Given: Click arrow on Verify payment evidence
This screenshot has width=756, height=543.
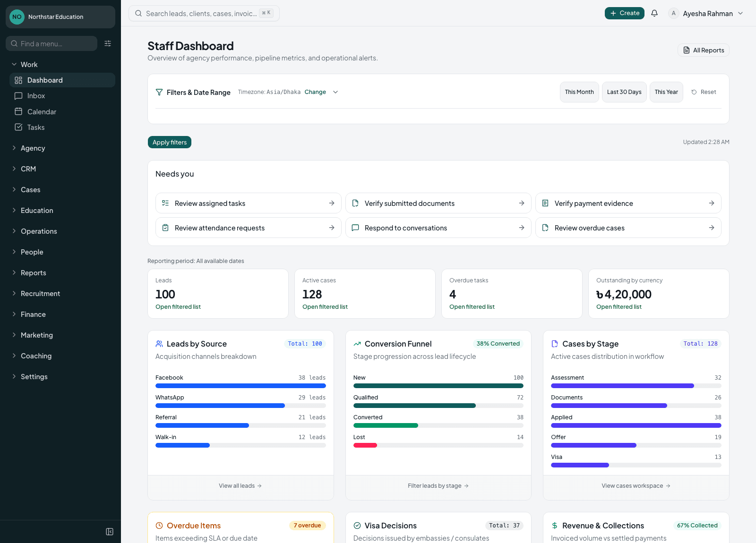Looking at the screenshot, I should (x=712, y=203).
